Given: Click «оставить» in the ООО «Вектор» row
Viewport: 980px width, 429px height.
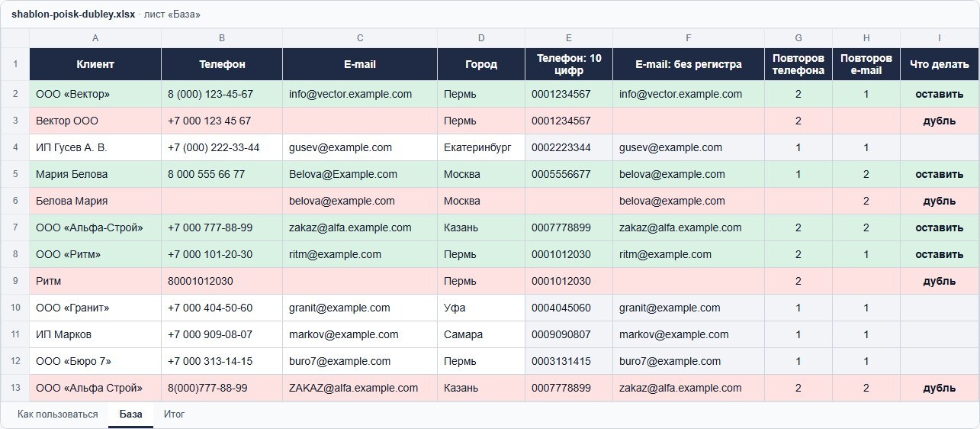Looking at the screenshot, I should [940, 94].
